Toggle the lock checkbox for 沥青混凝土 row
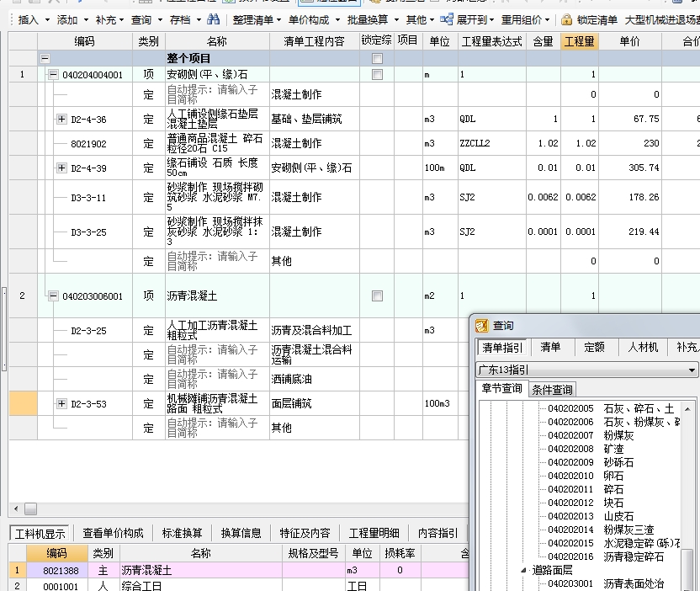This screenshot has height=591, width=700. (x=377, y=295)
